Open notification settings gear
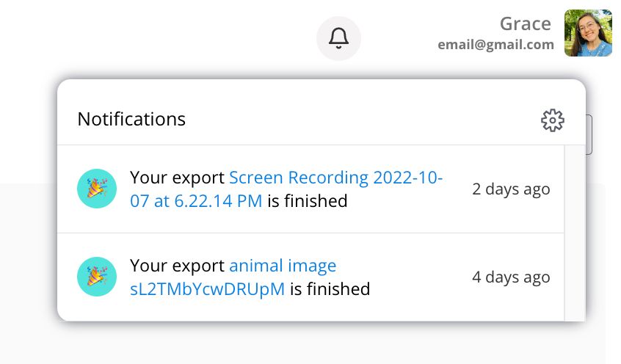This screenshot has width=621, height=364. click(552, 120)
